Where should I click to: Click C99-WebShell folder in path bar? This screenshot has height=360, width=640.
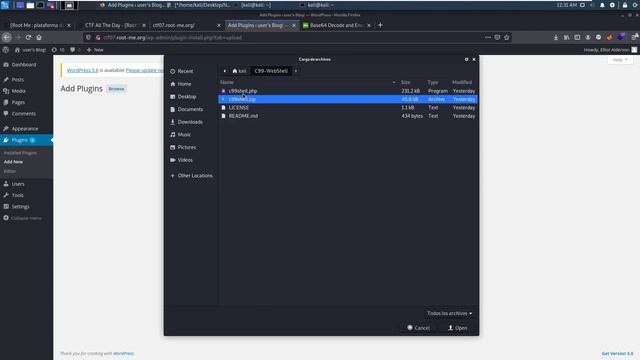[x=271, y=71]
